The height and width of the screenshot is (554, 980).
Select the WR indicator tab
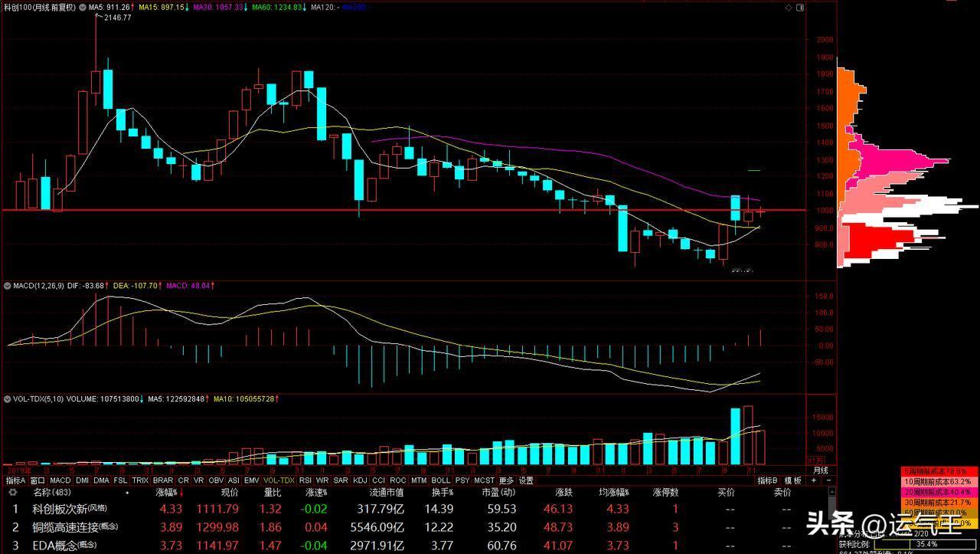tap(322, 480)
